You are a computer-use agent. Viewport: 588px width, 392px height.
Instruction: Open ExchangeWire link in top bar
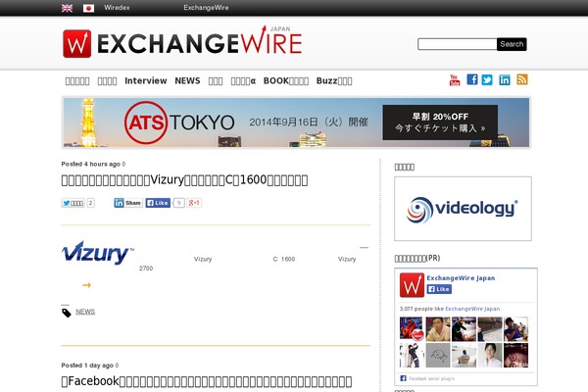[206, 8]
